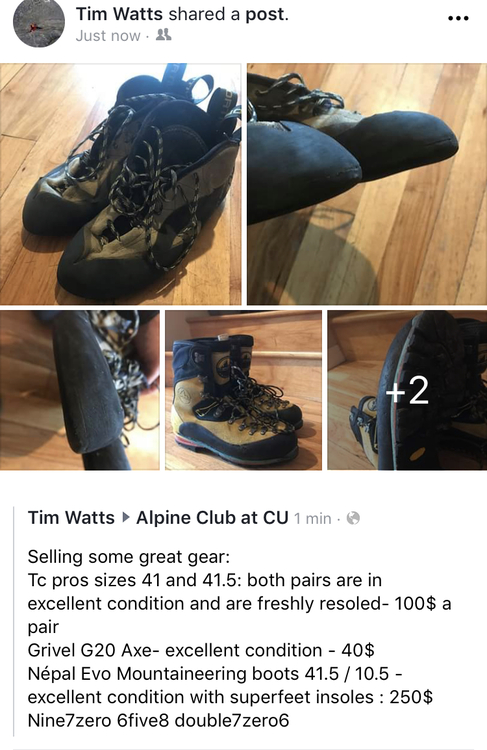View photo of both grey climbing shoes
The height and width of the screenshot is (750, 487).
tap(121, 184)
